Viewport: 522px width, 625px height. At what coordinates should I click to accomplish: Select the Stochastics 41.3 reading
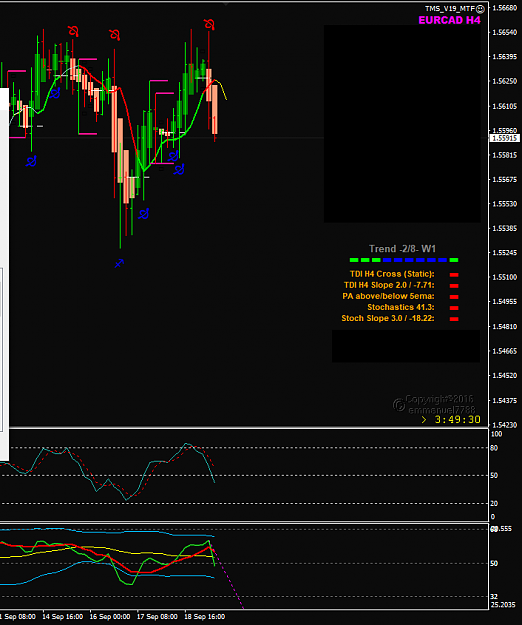[400, 307]
